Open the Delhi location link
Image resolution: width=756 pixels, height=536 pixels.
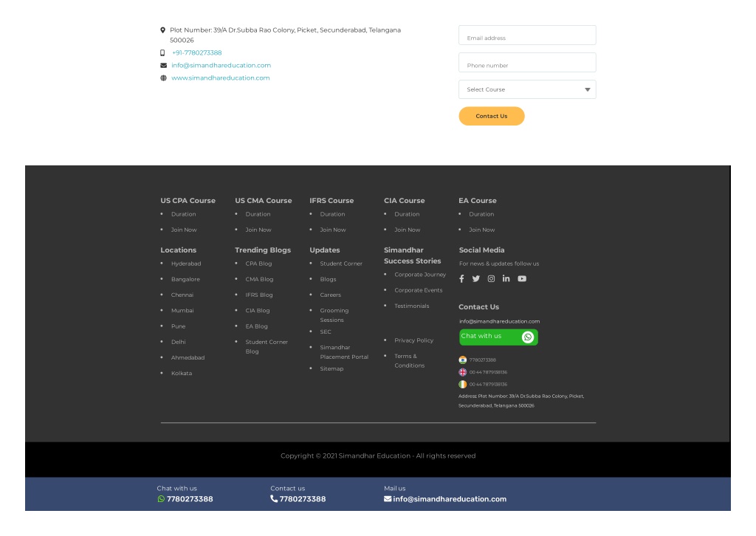coord(178,342)
